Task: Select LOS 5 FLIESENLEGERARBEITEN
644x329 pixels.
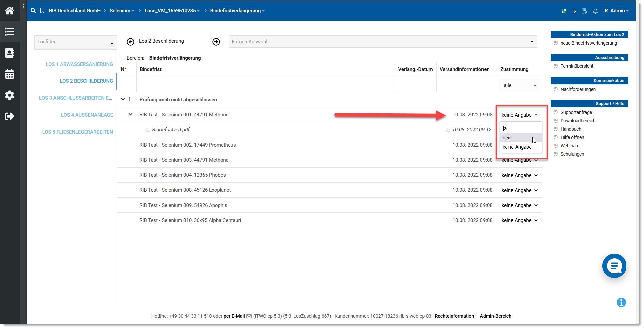Action: pyautogui.click(x=78, y=132)
